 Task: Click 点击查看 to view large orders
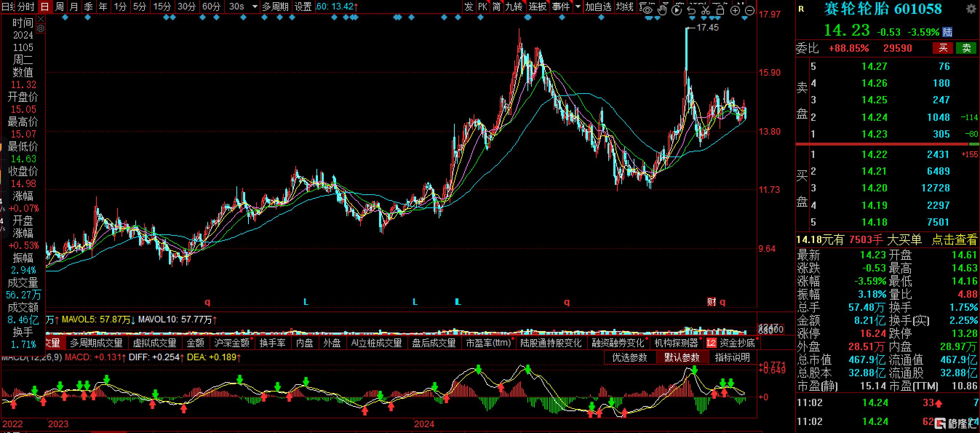[954, 240]
